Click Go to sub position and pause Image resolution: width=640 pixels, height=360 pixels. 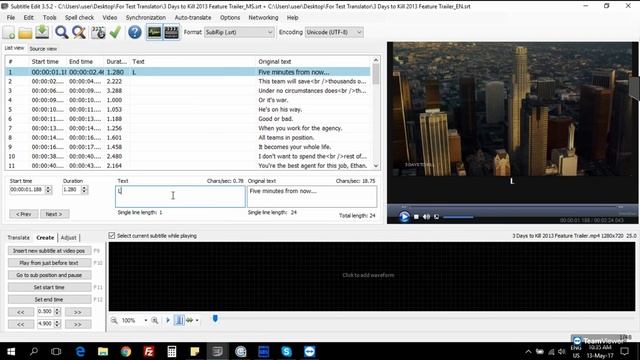[x=49, y=275]
